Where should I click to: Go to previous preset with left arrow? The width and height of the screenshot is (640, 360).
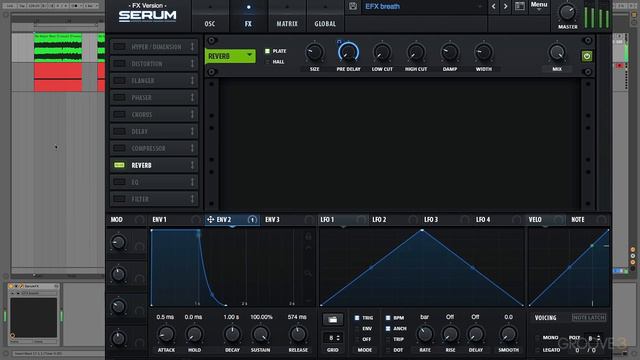[x=494, y=7]
